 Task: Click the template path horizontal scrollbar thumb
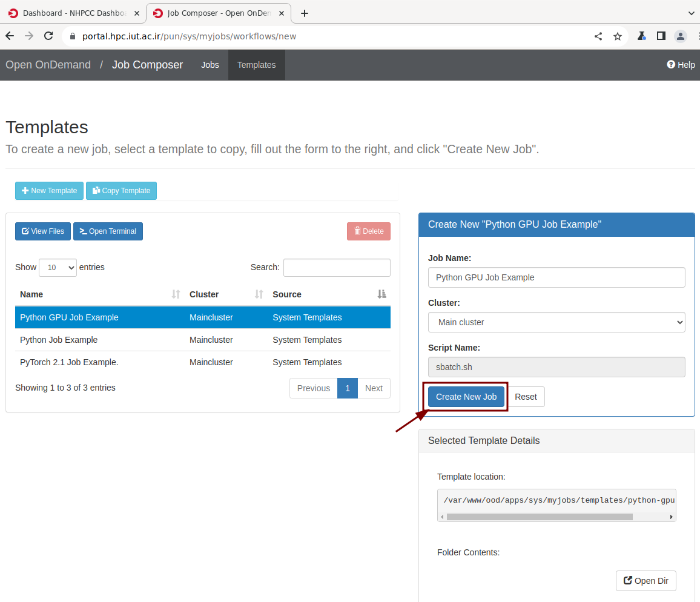tap(540, 517)
